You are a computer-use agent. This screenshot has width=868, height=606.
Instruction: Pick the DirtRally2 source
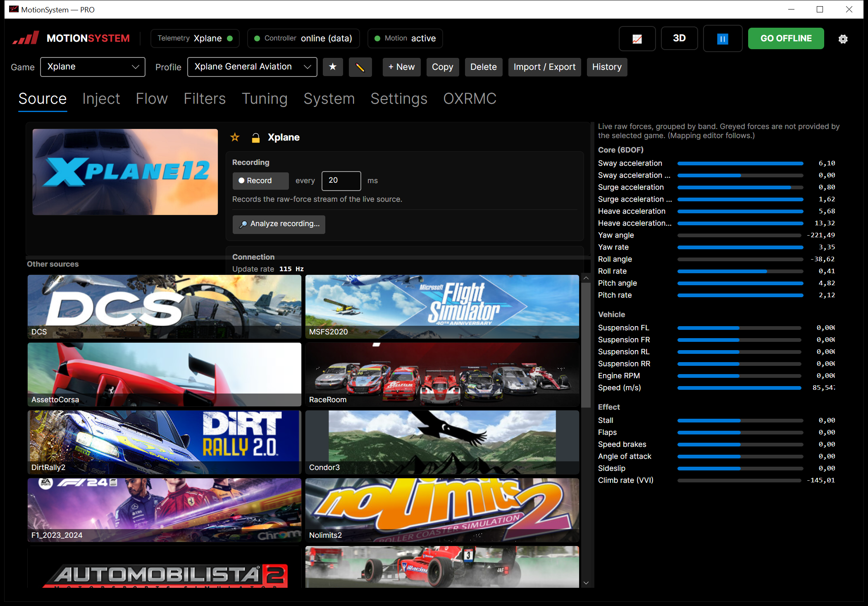coord(165,442)
